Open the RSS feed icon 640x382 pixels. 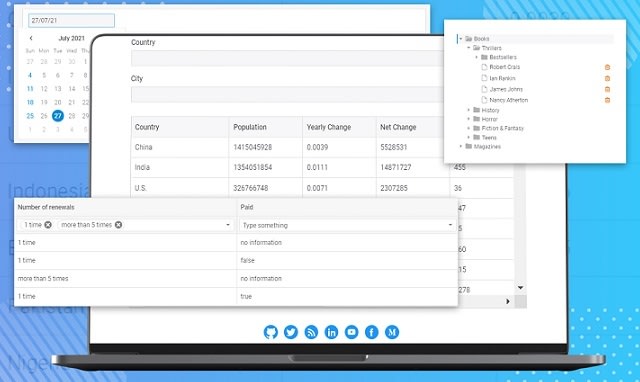311,332
